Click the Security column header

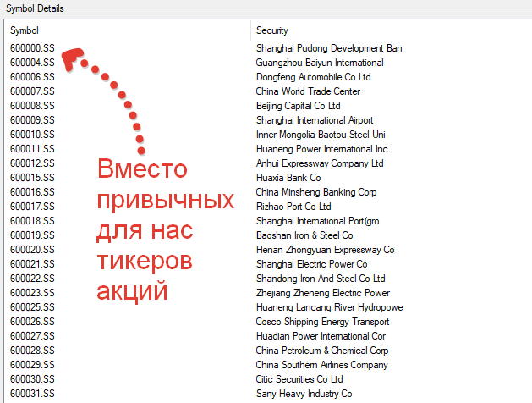pos(272,30)
